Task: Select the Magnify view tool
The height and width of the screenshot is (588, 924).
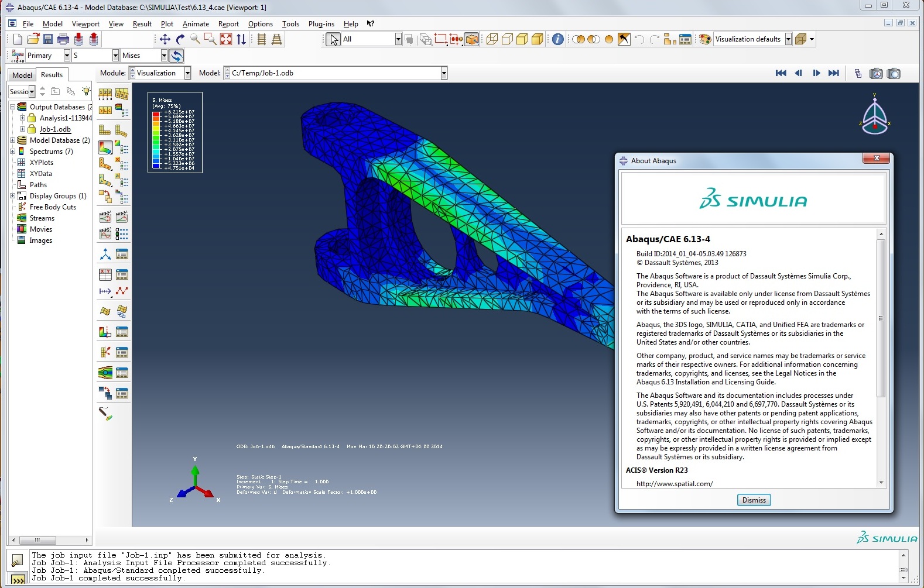Action: coord(195,39)
